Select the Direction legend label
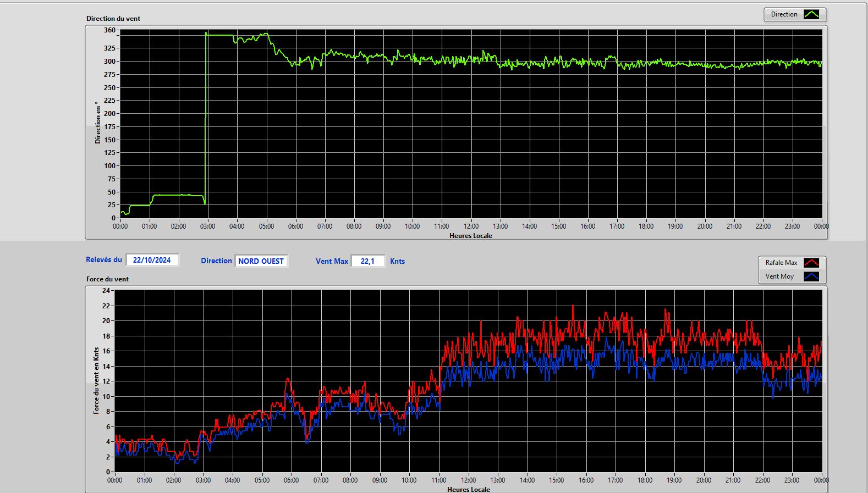 click(784, 14)
